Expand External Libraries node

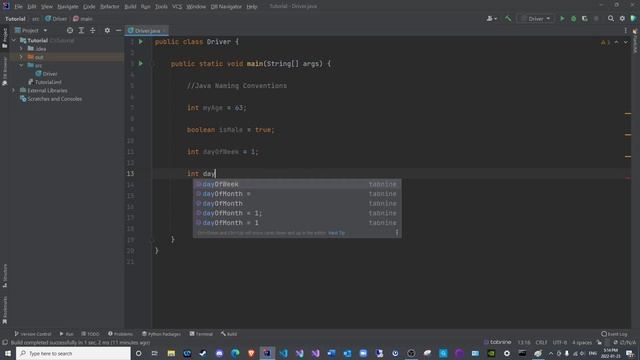14,90
